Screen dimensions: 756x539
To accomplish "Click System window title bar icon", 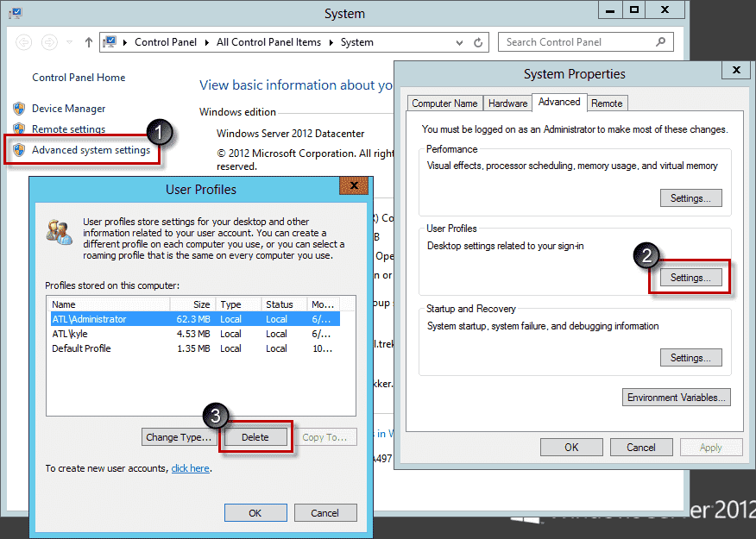I will point(16,13).
